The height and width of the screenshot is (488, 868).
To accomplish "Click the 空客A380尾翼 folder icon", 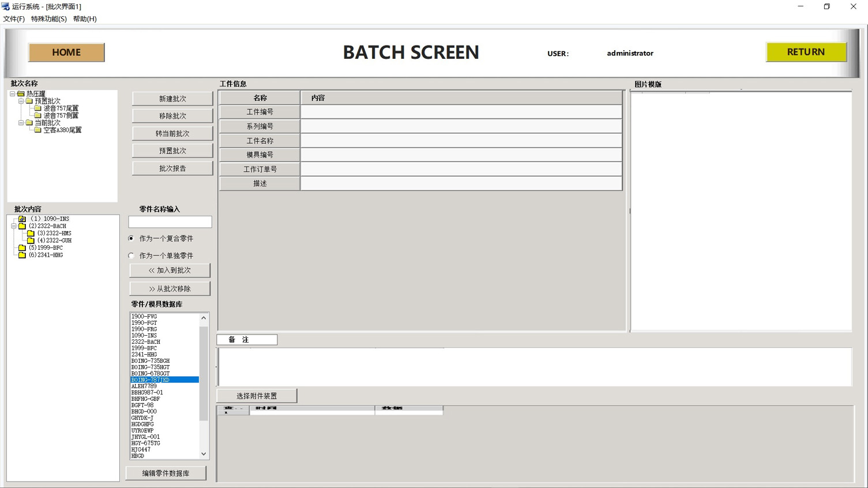I will point(37,130).
